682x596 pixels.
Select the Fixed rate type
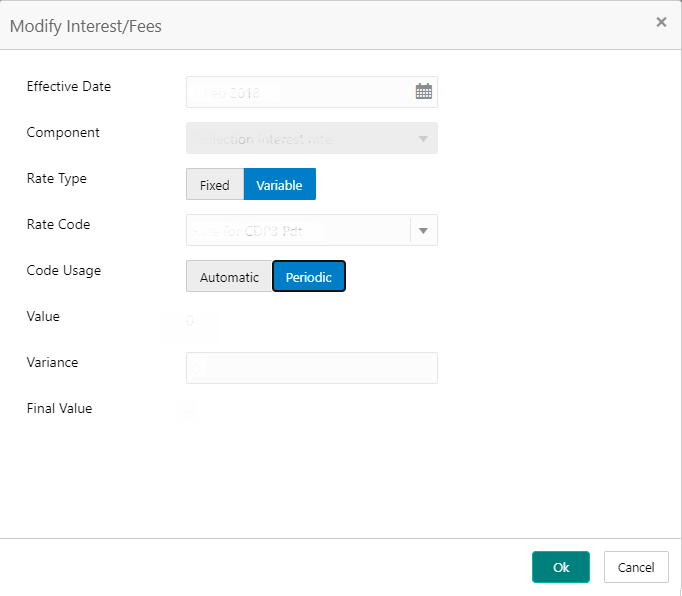215,185
